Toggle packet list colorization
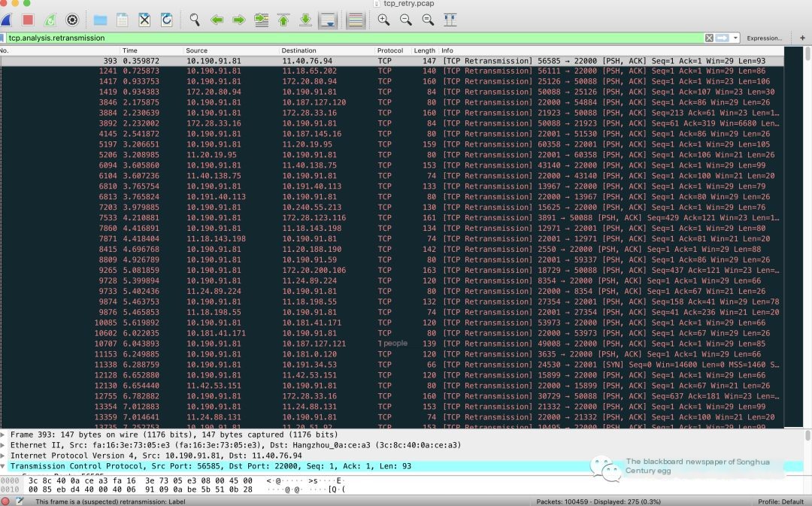 356,20
